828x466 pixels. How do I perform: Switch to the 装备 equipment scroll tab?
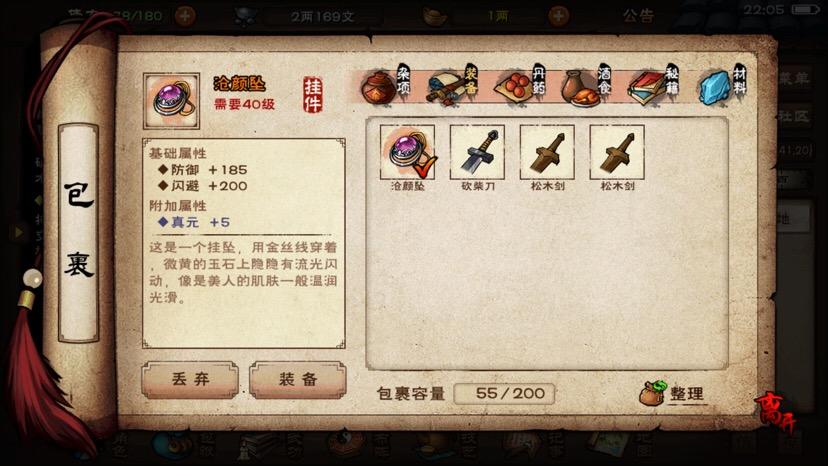[x=453, y=86]
